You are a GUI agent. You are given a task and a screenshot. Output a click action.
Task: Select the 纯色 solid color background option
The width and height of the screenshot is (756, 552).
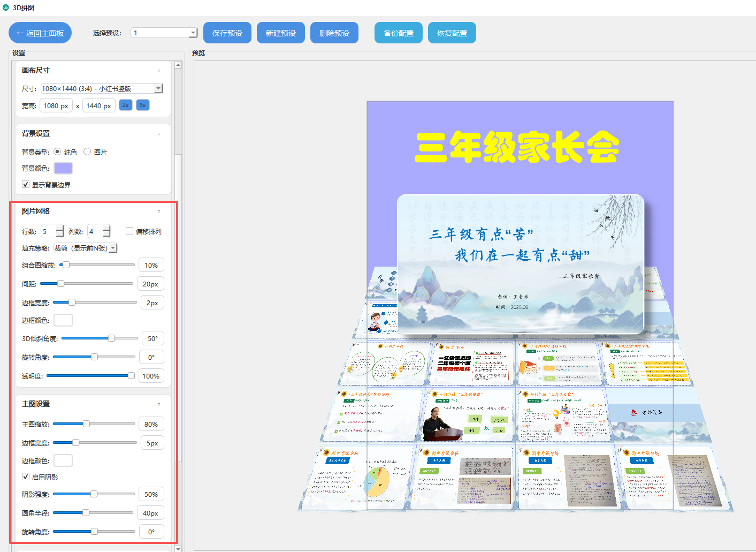tap(57, 152)
